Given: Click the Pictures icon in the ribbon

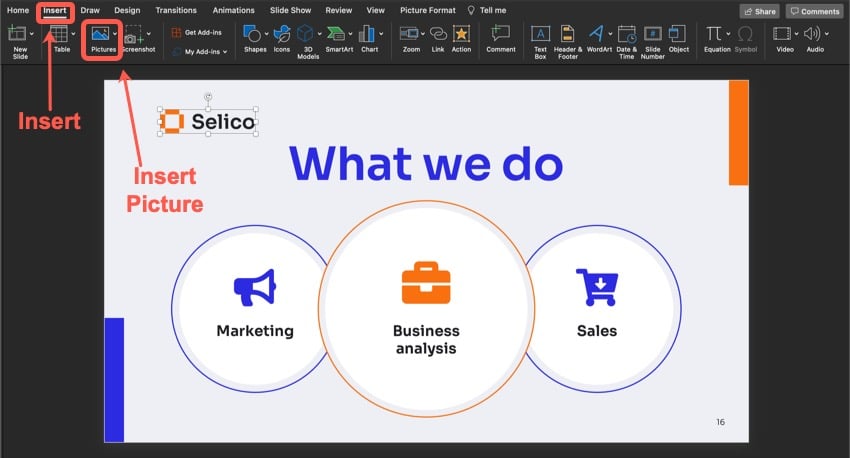Looking at the screenshot, I should pos(101,35).
